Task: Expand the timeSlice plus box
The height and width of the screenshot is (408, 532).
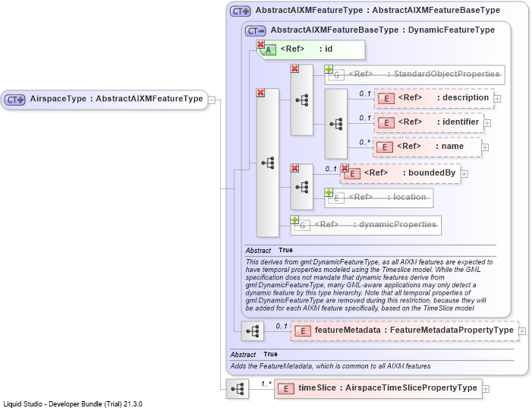Action: (x=486, y=389)
